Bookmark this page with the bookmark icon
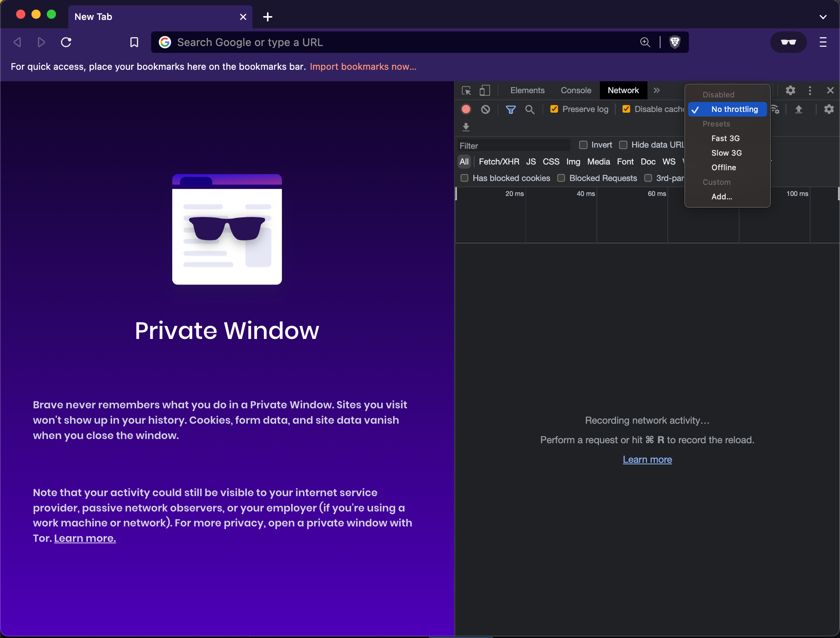Viewport: 840px width, 638px height. [134, 42]
